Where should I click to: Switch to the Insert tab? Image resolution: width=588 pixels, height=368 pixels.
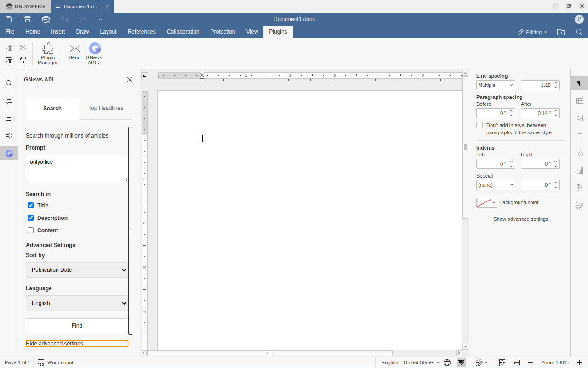click(x=58, y=32)
